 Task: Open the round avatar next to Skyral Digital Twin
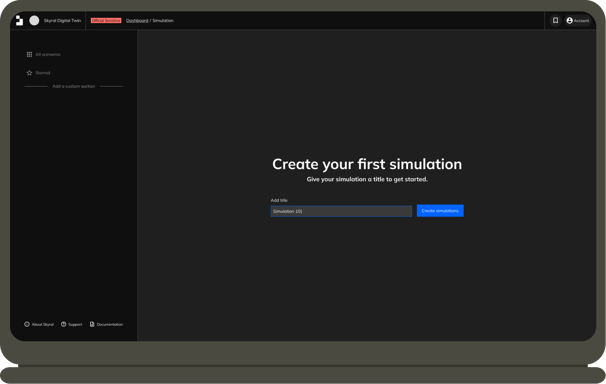coord(34,20)
